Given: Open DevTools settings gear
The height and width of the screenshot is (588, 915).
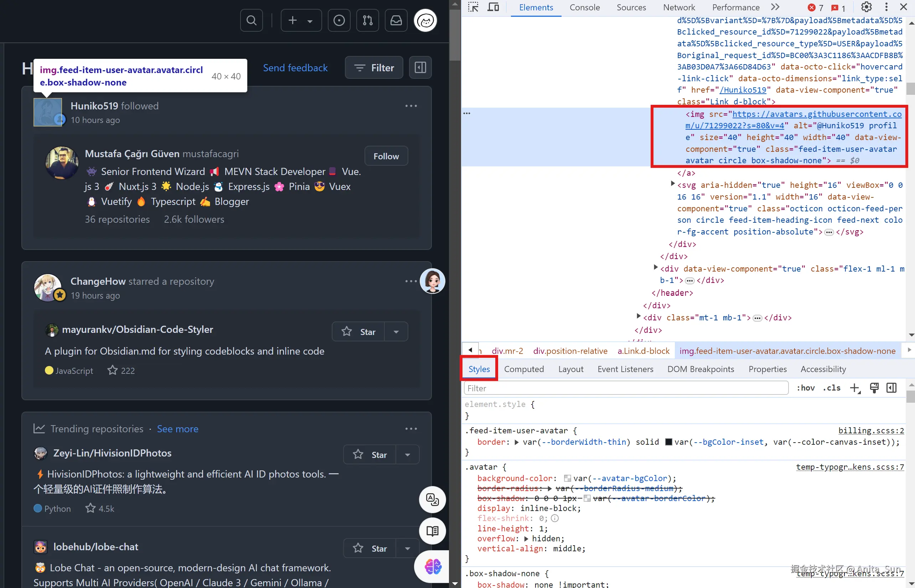Looking at the screenshot, I should click(x=866, y=7).
